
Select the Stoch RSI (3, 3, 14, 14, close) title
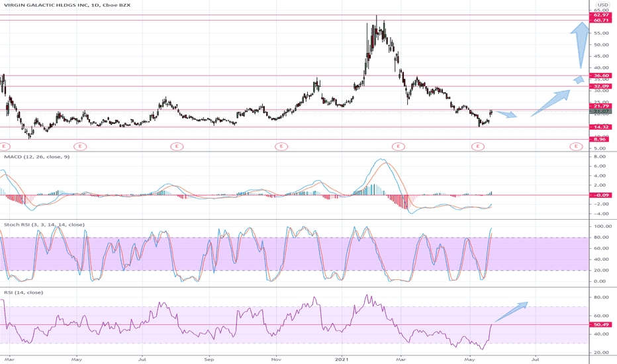click(x=44, y=225)
